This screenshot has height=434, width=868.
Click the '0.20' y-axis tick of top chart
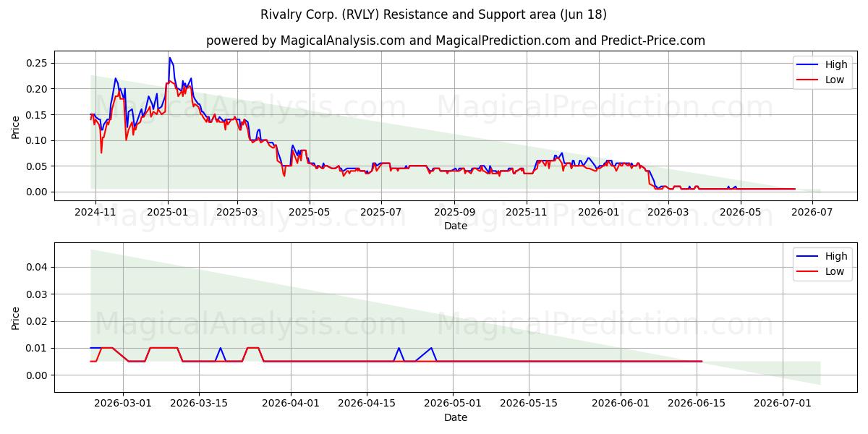click(37, 89)
